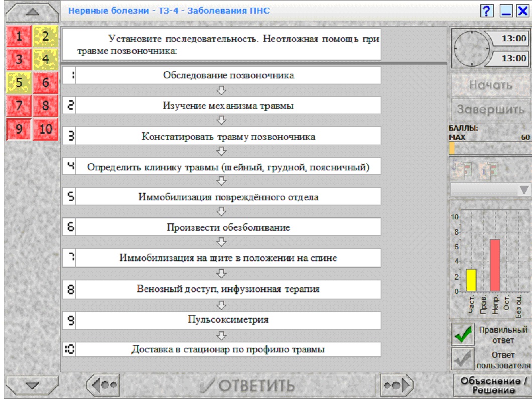
Task: Select question 8 tile
Action: pos(46,106)
